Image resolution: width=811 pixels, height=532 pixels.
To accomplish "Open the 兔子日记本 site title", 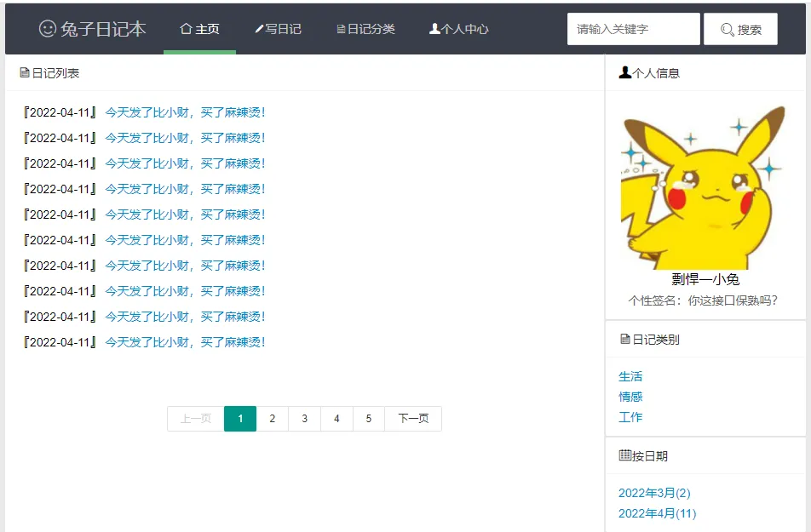I will point(103,29).
